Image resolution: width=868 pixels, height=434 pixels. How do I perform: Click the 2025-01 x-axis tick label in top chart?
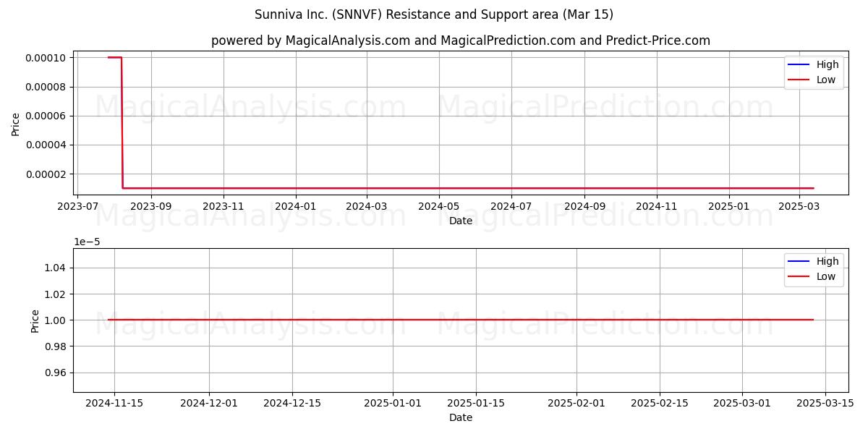pyautogui.click(x=729, y=206)
